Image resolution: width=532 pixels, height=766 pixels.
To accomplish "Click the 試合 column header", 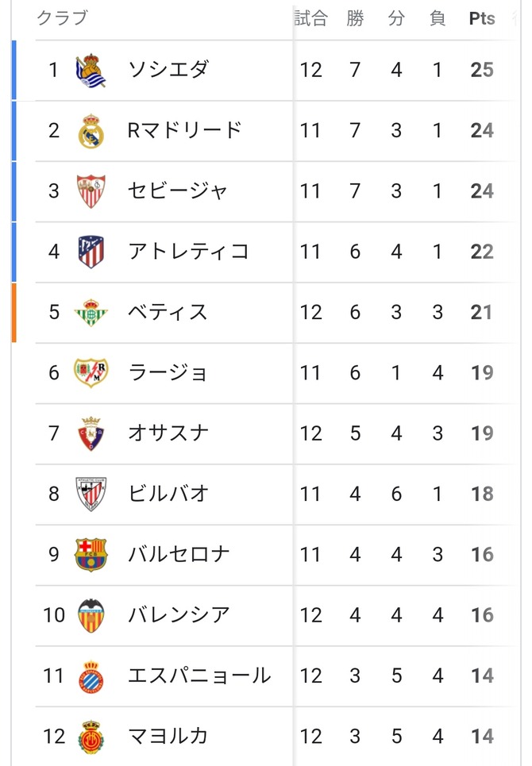I will (310, 19).
